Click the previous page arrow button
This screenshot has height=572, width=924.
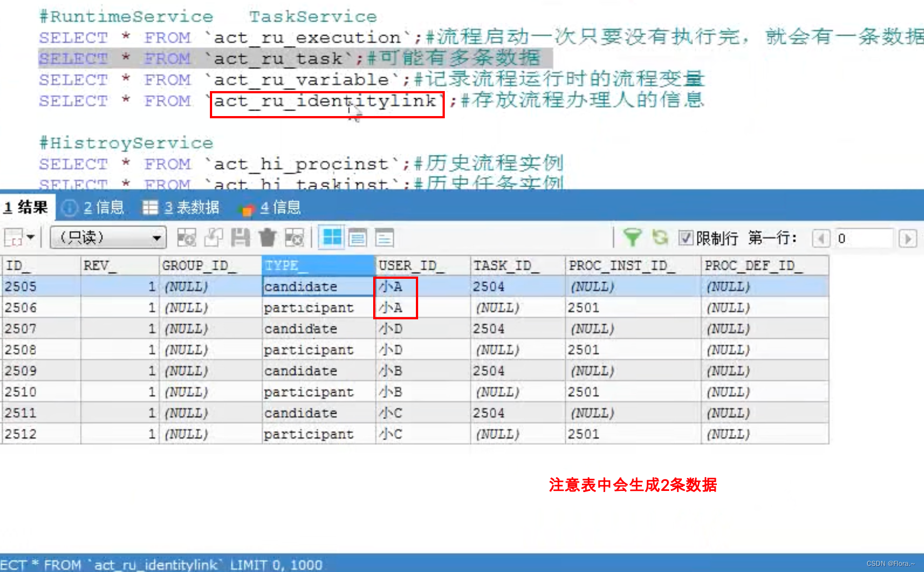coord(821,239)
